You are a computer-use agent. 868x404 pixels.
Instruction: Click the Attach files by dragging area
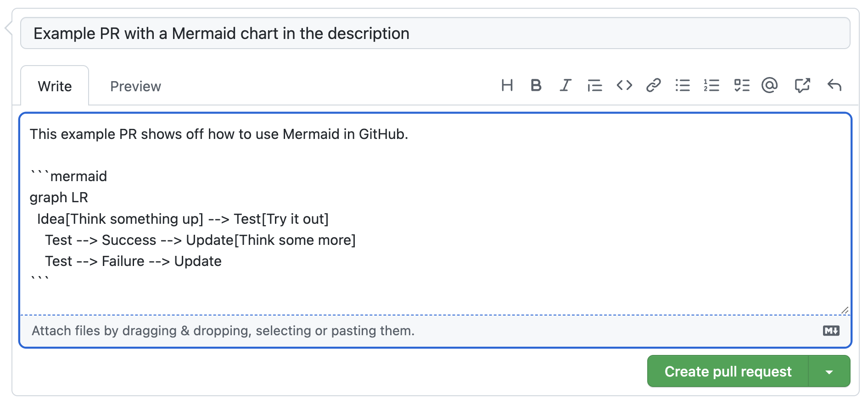click(x=223, y=331)
